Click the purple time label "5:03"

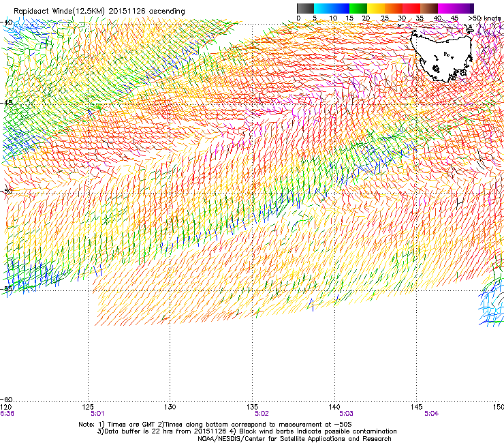coord(346,414)
